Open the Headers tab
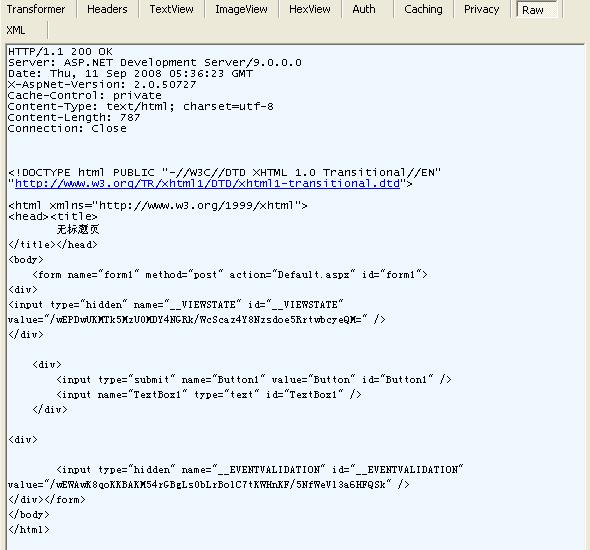 [x=107, y=9]
